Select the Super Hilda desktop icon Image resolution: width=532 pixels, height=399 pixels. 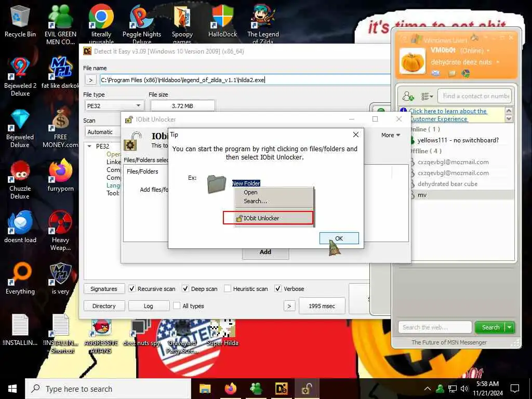click(222, 332)
